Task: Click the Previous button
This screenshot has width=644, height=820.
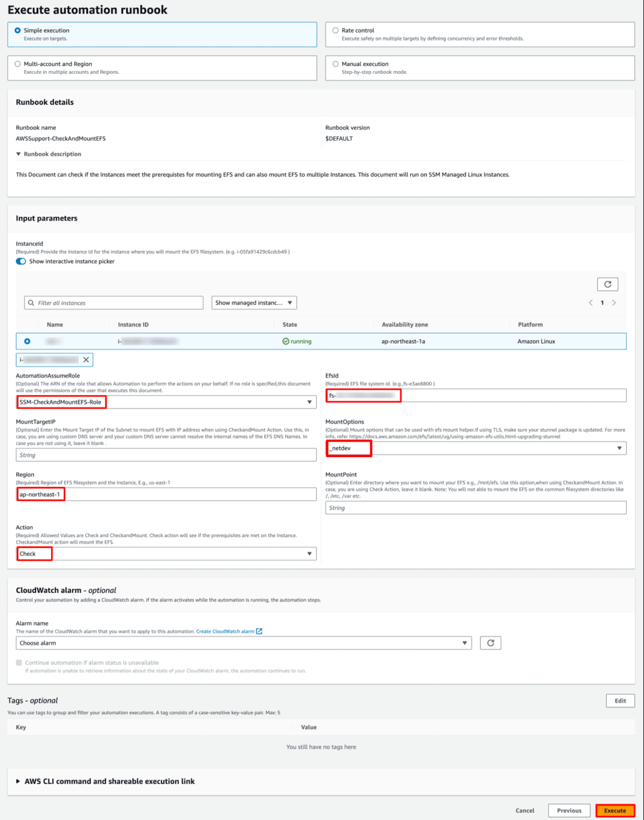Action: click(569, 811)
